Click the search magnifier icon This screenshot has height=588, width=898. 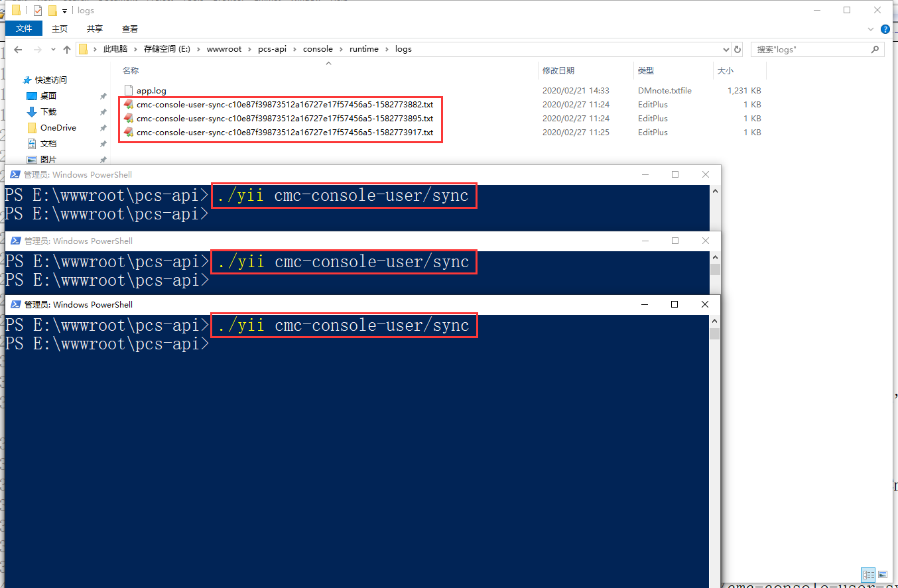click(875, 49)
